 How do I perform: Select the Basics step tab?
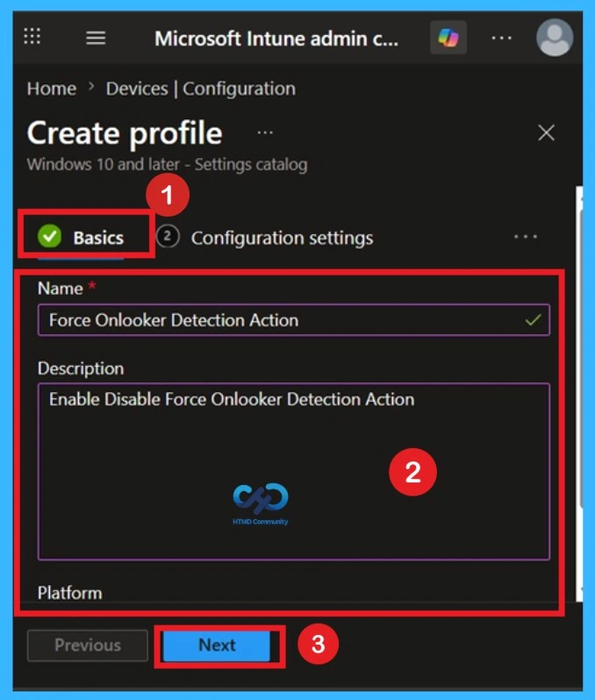pyautogui.click(x=81, y=237)
